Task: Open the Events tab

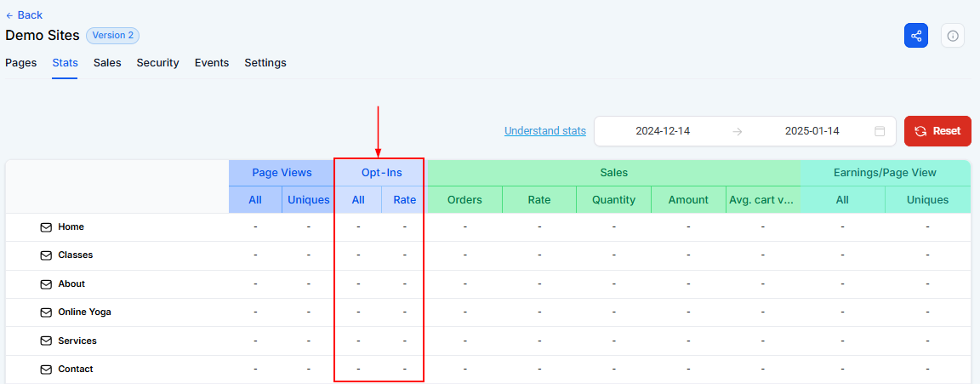Action: pos(212,62)
